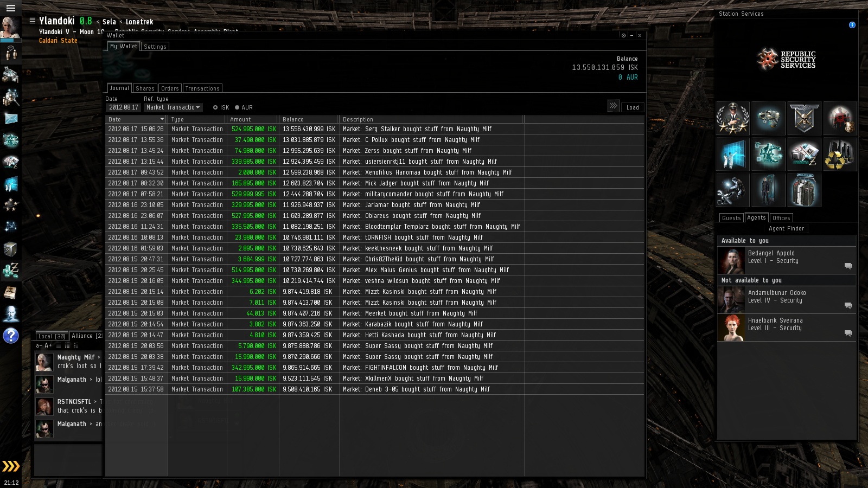
Task: Click the journal date field 2012.08.17
Action: (x=124, y=107)
